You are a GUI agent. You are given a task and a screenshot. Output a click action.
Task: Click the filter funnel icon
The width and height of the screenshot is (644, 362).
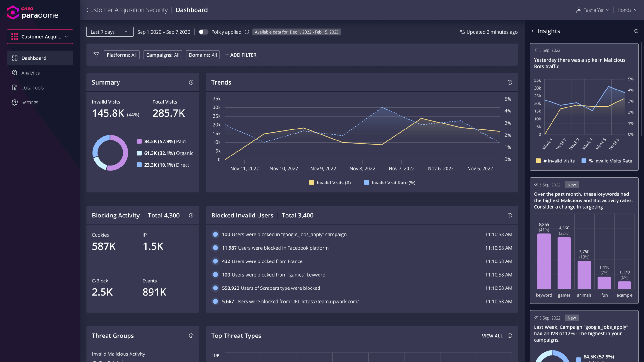(x=96, y=55)
